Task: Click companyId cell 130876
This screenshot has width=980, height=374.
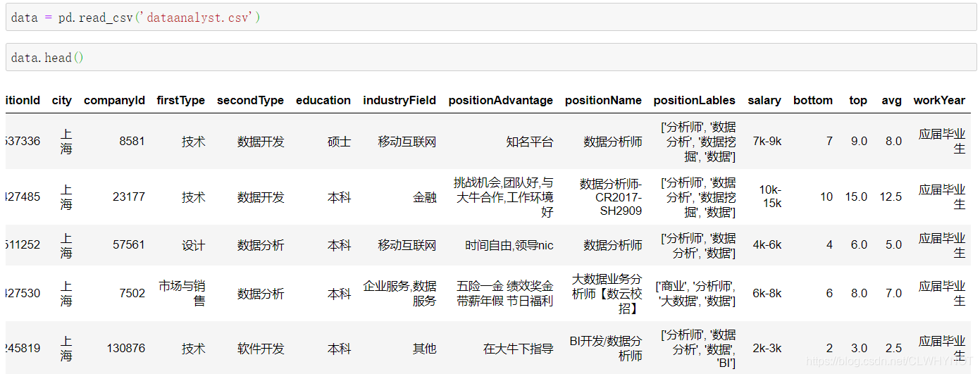Action: pyautogui.click(x=126, y=349)
